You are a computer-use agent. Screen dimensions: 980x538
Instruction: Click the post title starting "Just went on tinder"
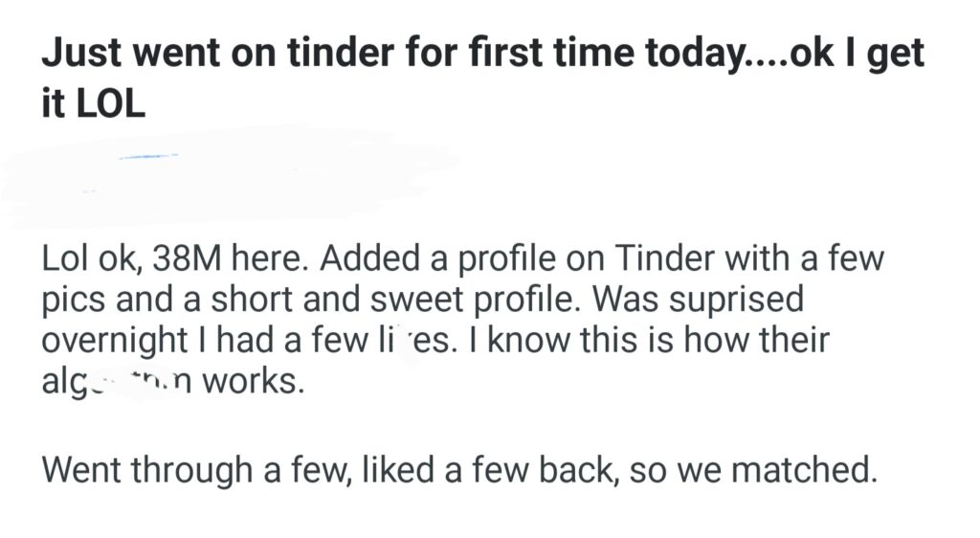tap(383, 55)
